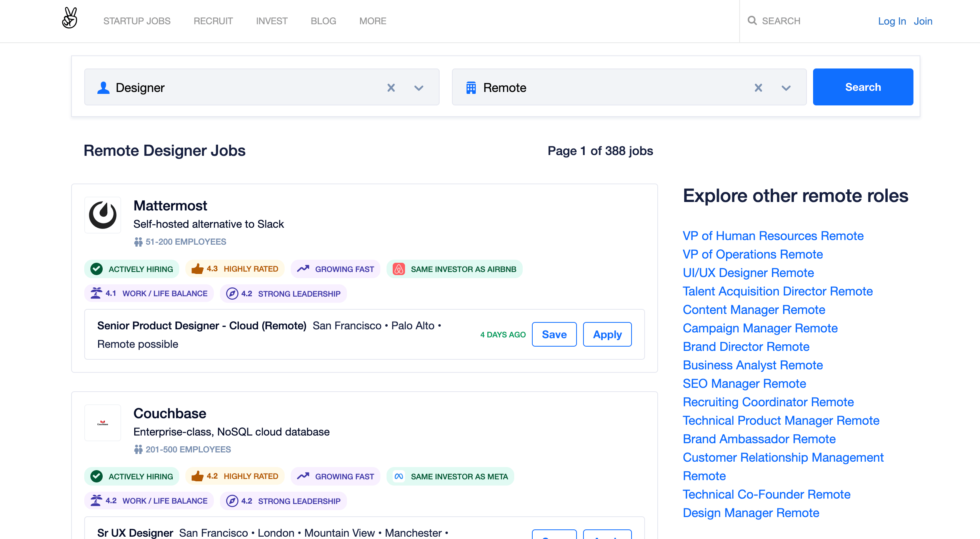This screenshot has height=539, width=980.
Task: Open the More menu
Action: pos(372,21)
